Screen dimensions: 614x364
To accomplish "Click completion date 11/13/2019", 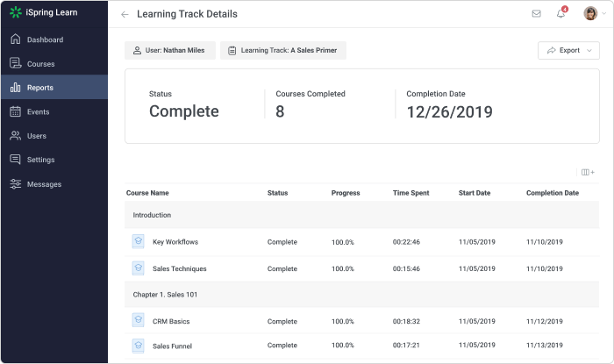I will click(x=545, y=346).
